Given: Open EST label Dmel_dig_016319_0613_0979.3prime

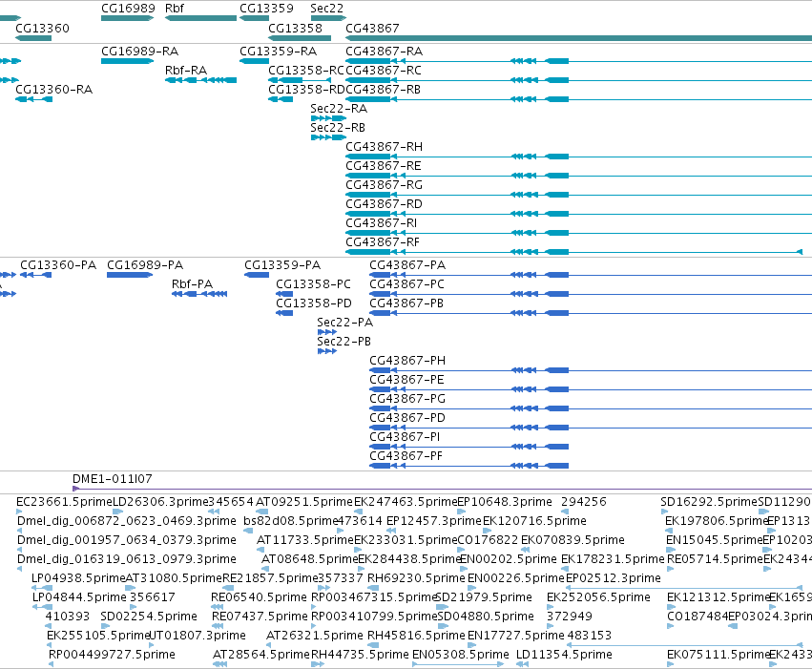Looking at the screenshot, I should click(x=127, y=560).
